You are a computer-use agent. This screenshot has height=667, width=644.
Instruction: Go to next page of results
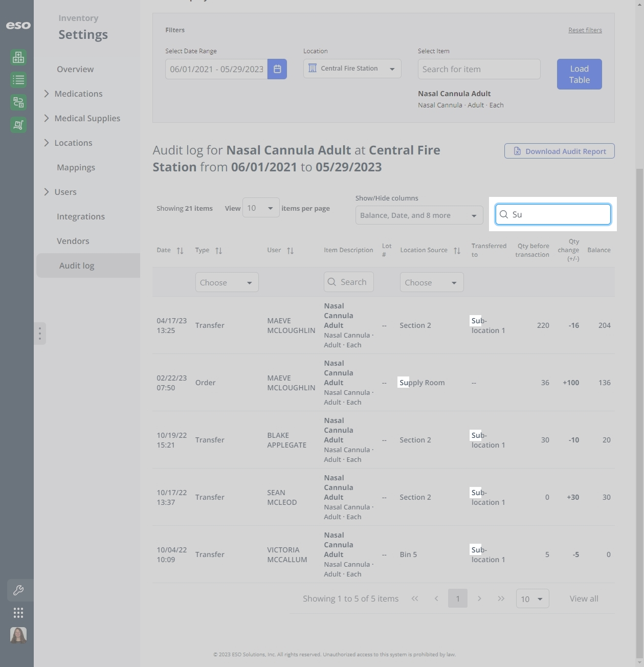(479, 598)
